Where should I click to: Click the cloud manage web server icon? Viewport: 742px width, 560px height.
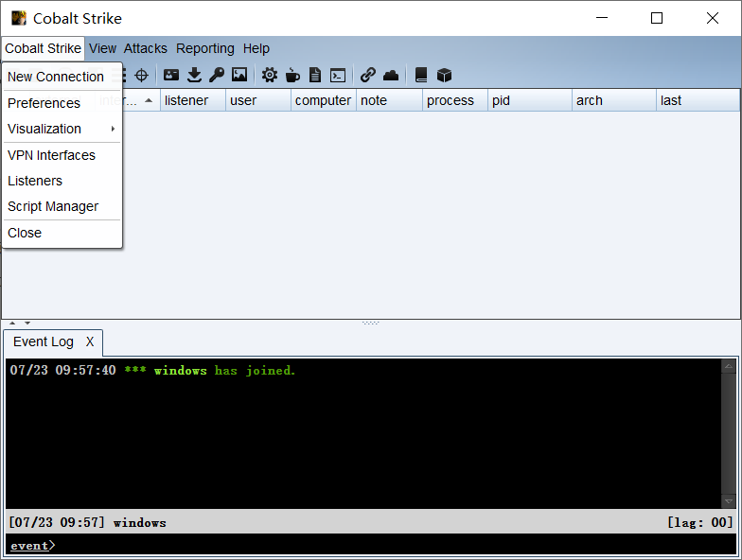pos(391,75)
